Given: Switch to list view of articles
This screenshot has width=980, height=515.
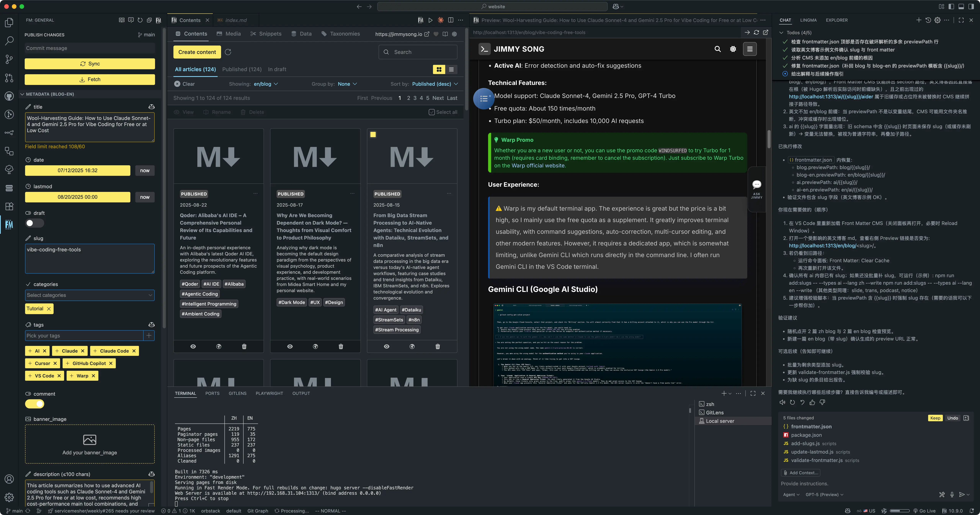Looking at the screenshot, I should 451,70.
